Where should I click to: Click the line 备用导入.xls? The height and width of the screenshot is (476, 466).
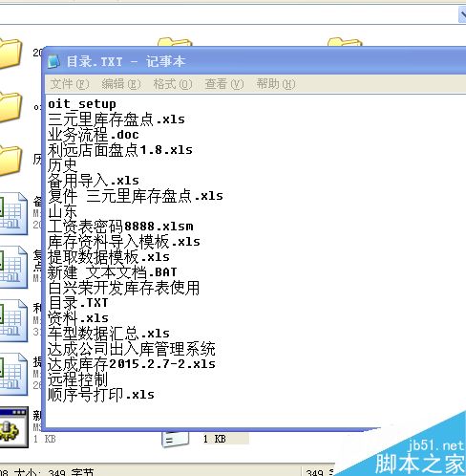pyautogui.click(x=94, y=181)
